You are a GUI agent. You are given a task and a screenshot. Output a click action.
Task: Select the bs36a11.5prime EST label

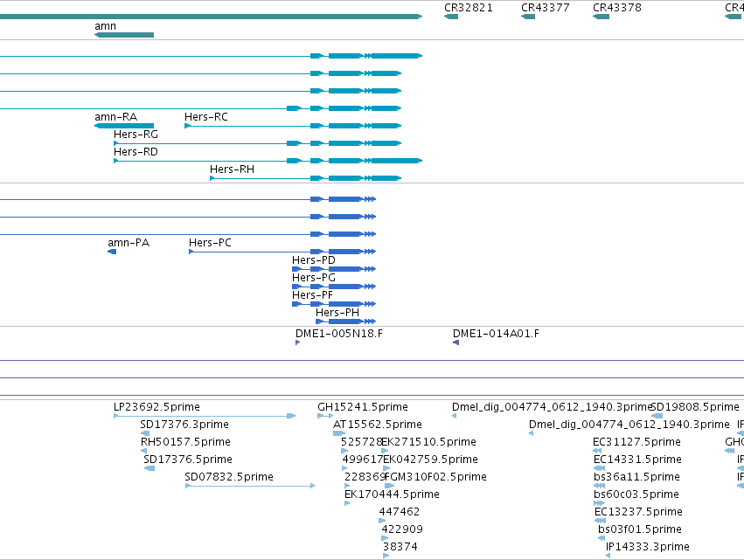636,477
